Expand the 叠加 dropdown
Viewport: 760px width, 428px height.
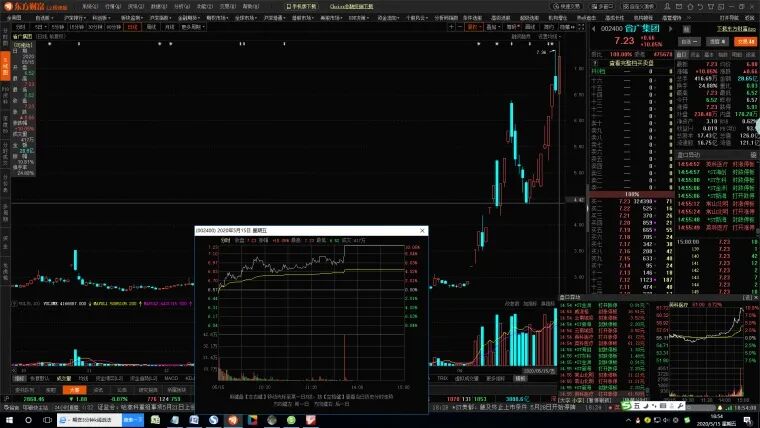coord(492,27)
